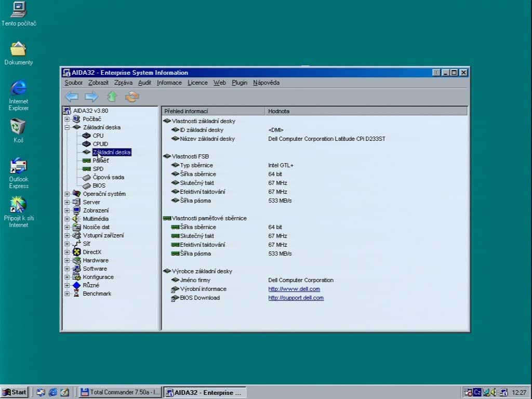This screenshot has height=399, width=532.
Task: Expand the Zobrazení branch
Action: (67, 210)
